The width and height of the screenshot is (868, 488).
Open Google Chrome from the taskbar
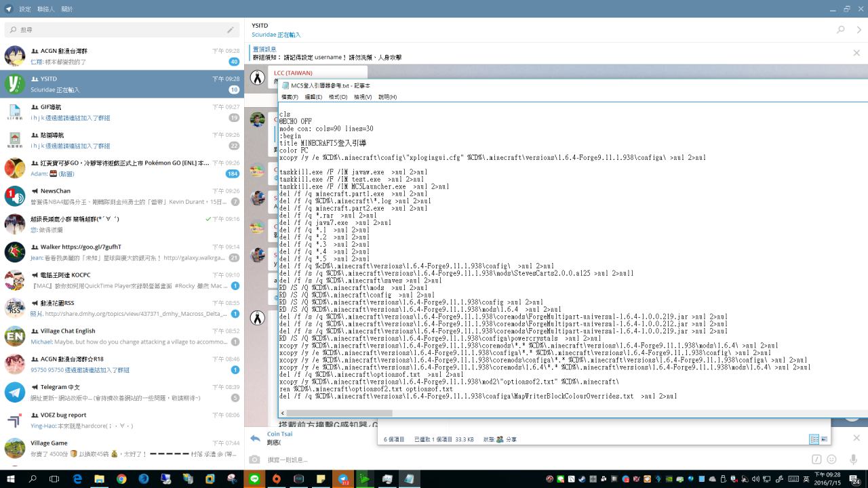pos(121,479)
